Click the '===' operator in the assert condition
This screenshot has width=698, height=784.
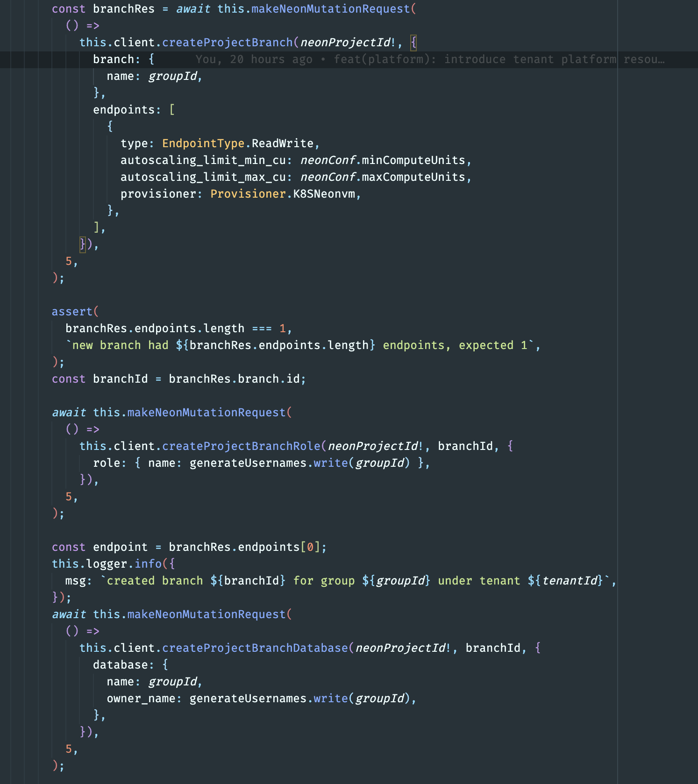(262, 328)
